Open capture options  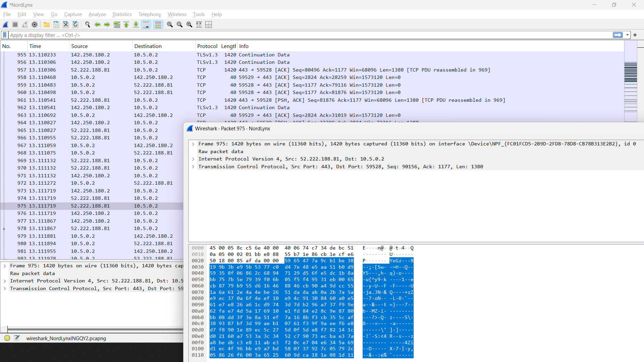point(35,25)
